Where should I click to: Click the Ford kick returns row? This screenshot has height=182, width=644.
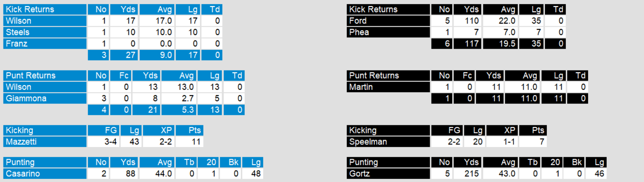[388, 21]
